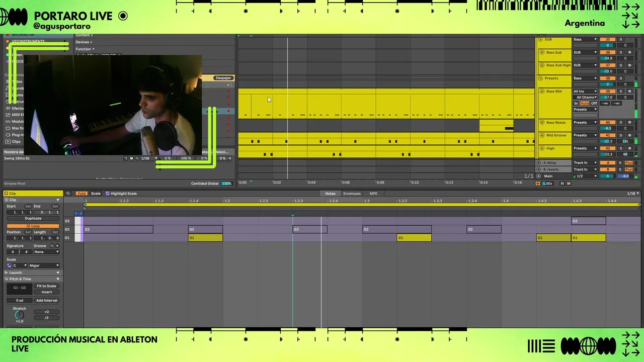Switch to the MPE tab
644x362 pixels.
tap(373, 194)
